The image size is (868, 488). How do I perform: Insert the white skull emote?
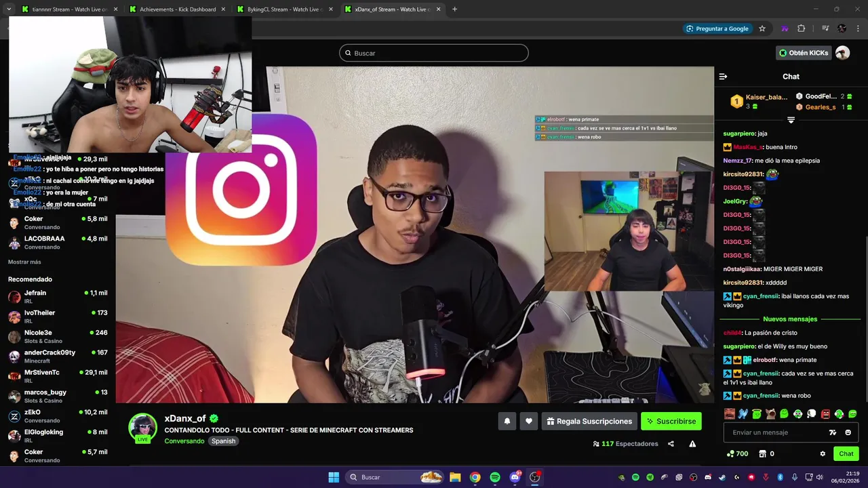click(812, 414)
